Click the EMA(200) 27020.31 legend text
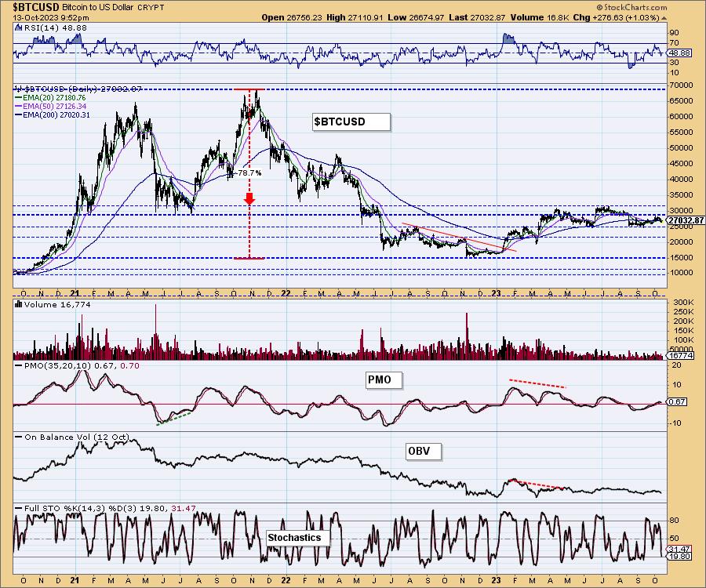 click(x=56, y=114)
